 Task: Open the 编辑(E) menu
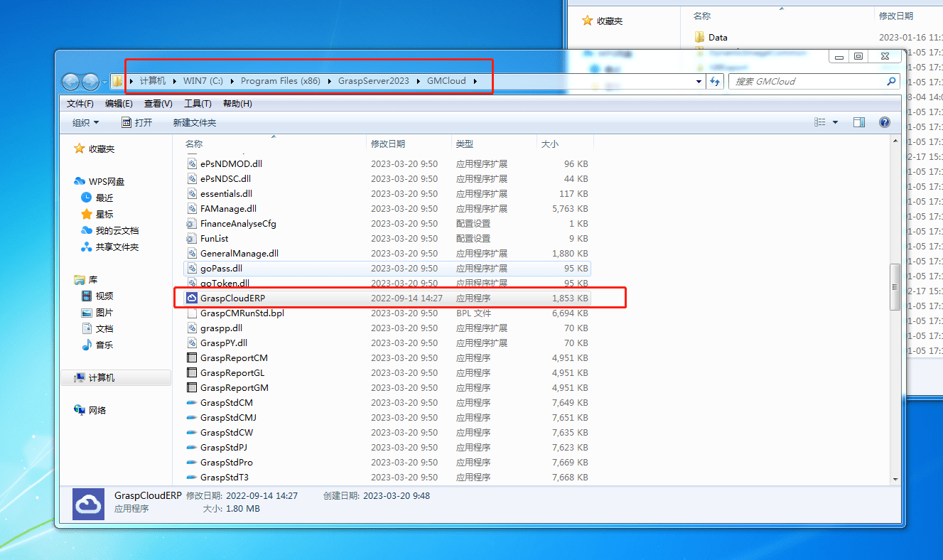click(x=119, y=104)
